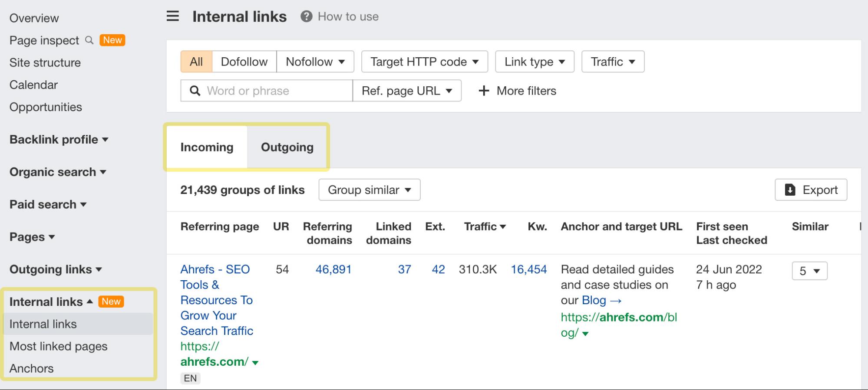Collapse the Internal links sidebar section
The width and height of the screenshot is (868, 390).
click(51, 302)
